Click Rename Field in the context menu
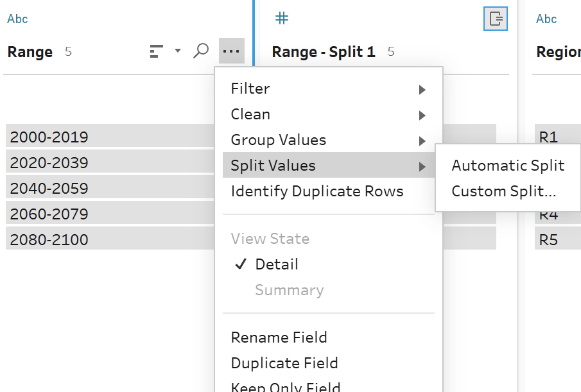 tap(279, 337)
